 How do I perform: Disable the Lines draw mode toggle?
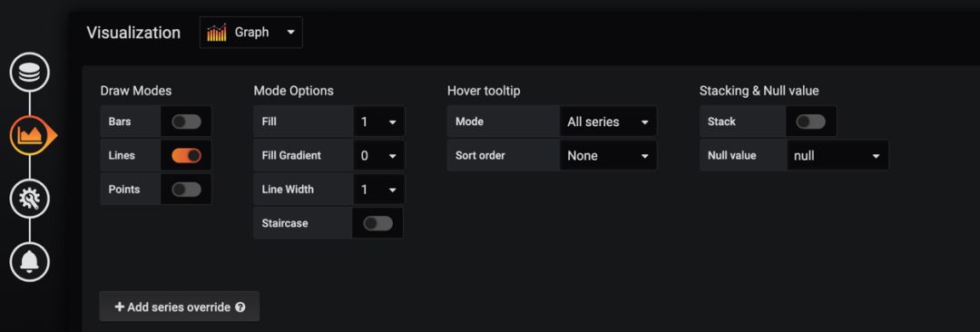(186, 155)
